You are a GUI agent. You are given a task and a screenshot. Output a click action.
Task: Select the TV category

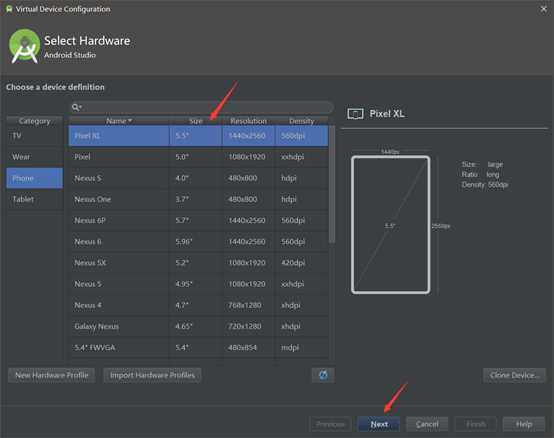point(35,136)
